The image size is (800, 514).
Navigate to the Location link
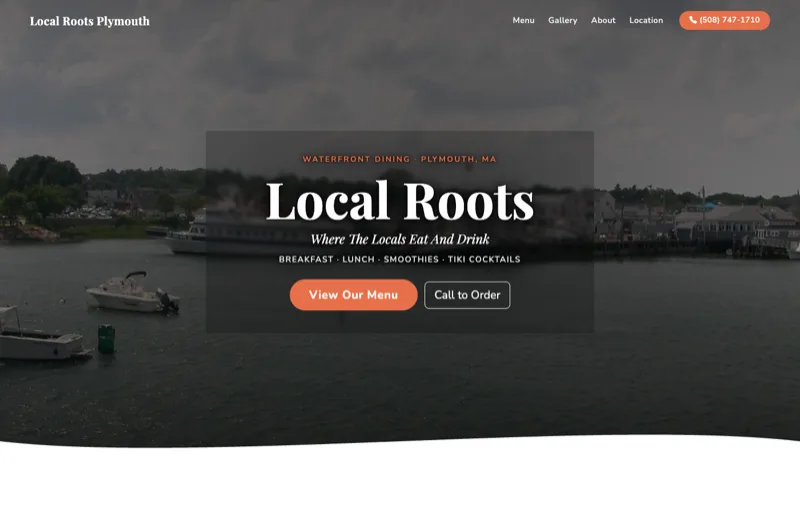point(646,20)
